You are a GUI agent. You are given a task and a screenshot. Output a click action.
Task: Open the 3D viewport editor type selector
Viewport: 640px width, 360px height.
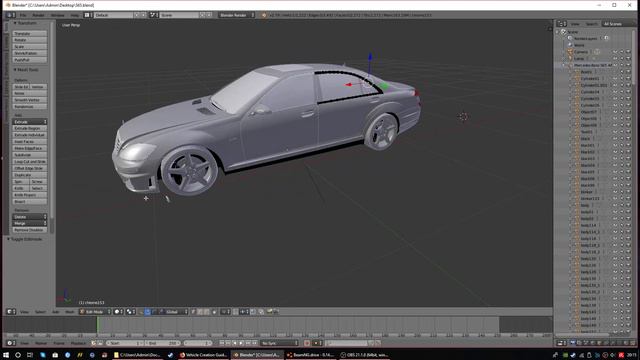point(11,312)
